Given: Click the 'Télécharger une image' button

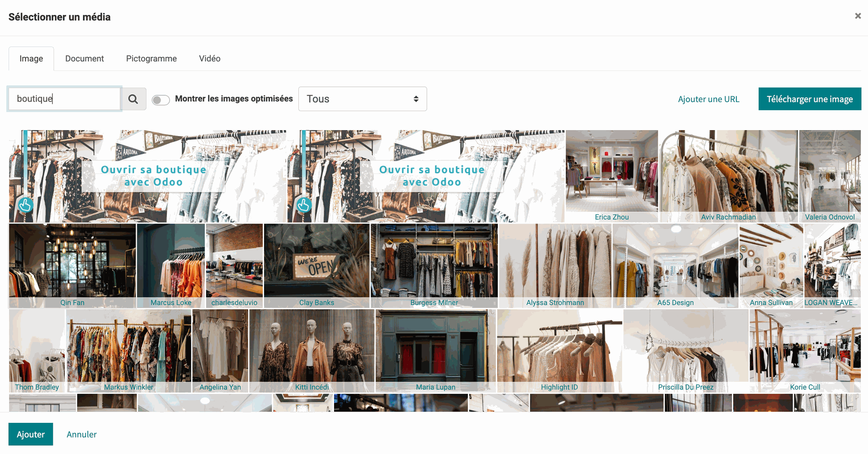Looking at the screenshot, I should coord(810,98).
